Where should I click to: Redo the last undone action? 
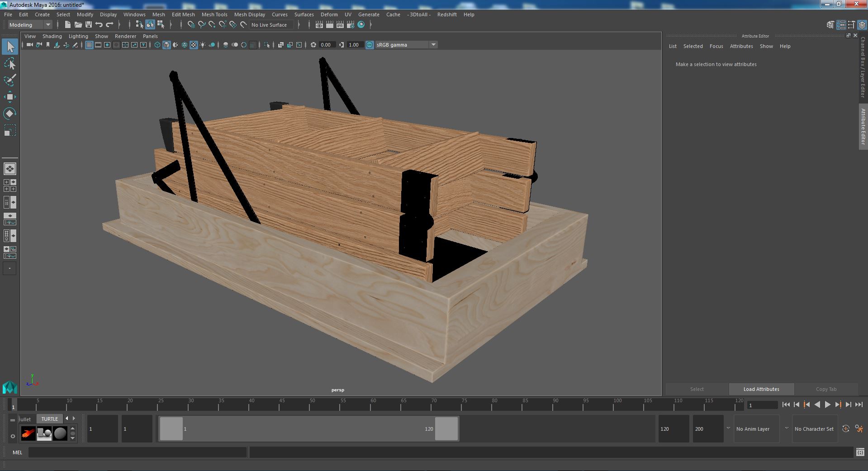109,25
